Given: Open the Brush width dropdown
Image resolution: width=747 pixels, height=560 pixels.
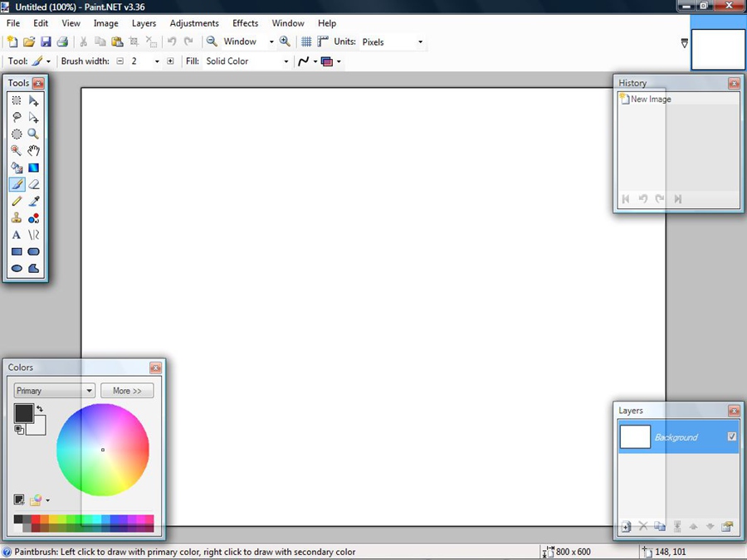Looking at the screenshot, I should tap(157, 61).
